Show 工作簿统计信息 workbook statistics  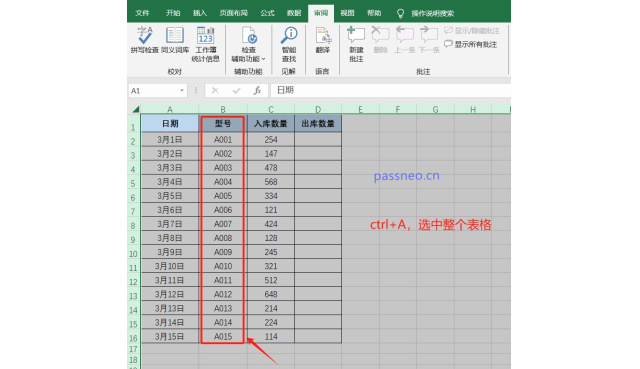[x=205, y=44]
